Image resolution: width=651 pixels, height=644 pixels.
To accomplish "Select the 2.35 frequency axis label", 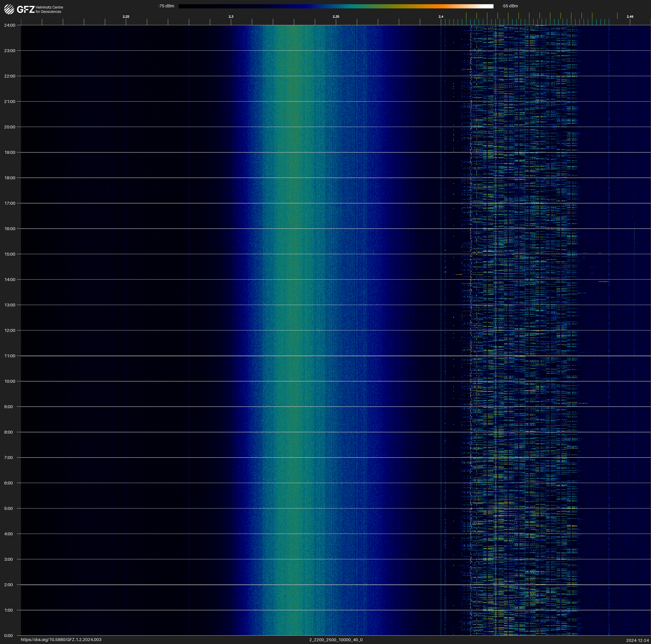I will 336,17.
